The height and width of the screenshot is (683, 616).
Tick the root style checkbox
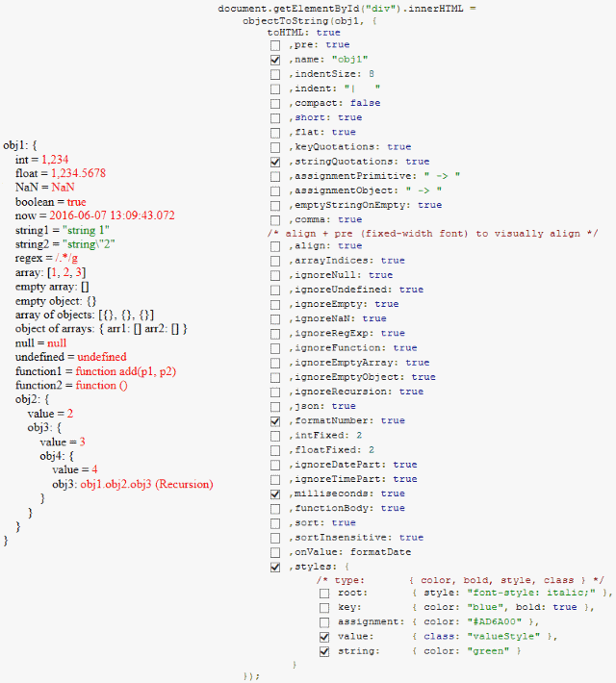tap(324, 594)
